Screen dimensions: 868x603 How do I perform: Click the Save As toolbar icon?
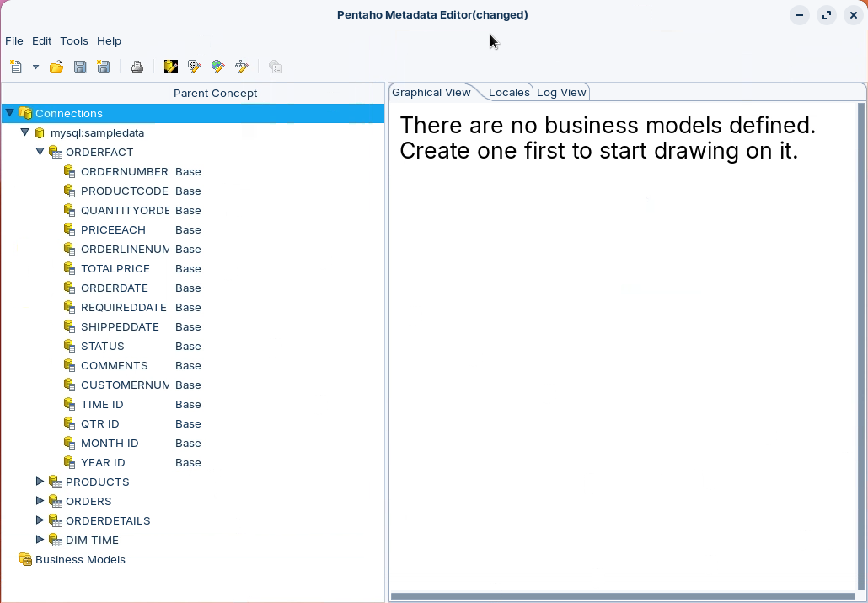click(104, 67)
